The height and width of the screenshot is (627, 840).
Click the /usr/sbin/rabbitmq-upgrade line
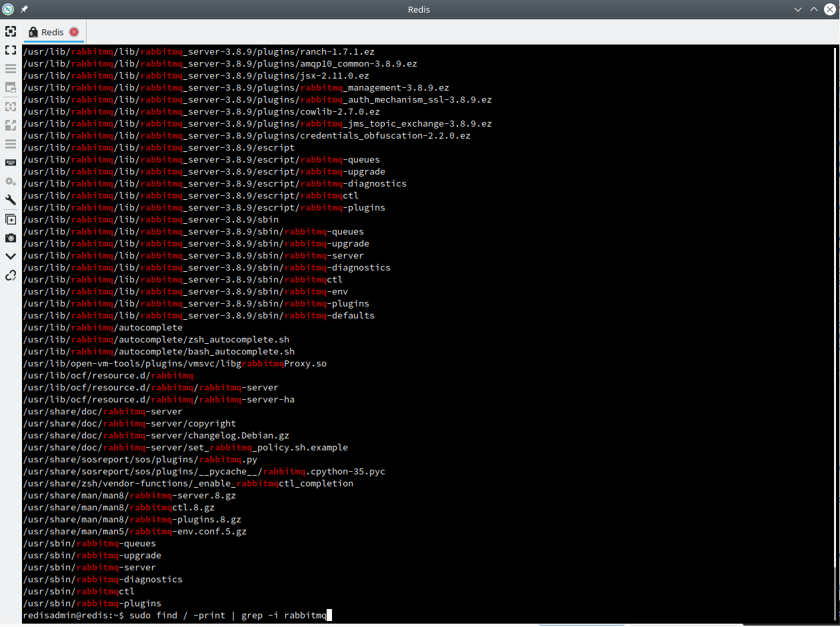click(92, 555)
